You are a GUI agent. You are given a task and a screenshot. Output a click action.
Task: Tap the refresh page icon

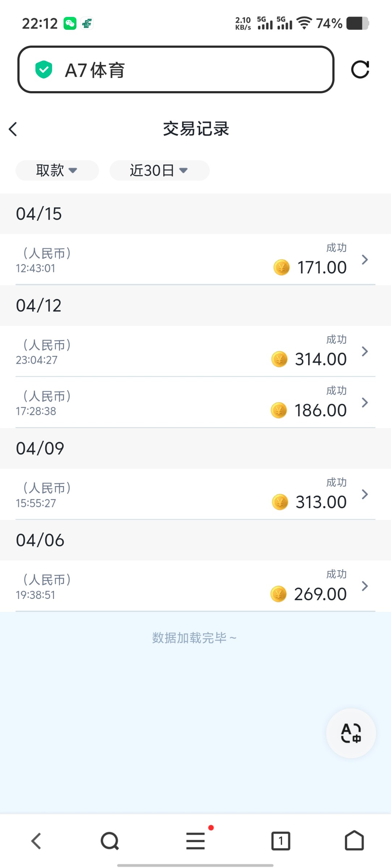tap(360, 69)
